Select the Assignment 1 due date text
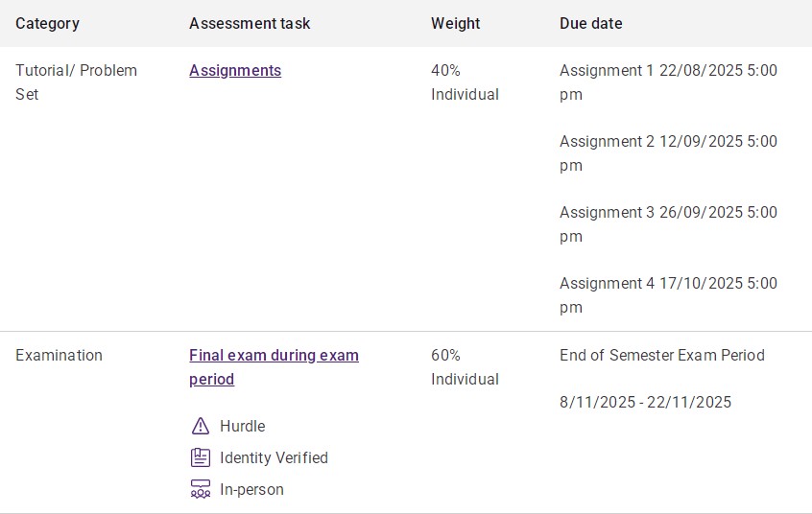The height and width of the screenshot is (514, 812). coord(668,82)
